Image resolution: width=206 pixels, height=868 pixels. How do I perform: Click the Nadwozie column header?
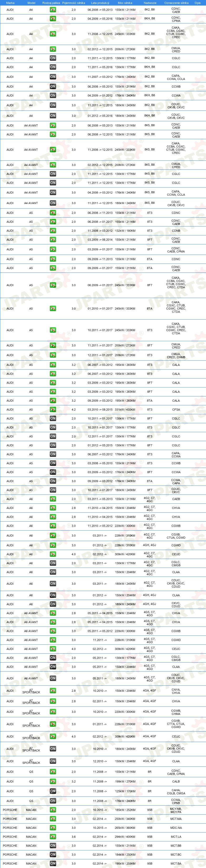click(150, 3)
